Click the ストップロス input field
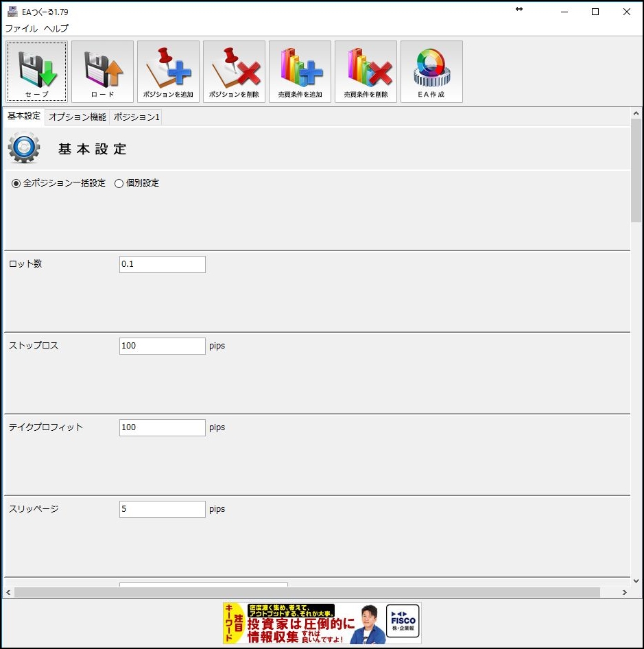Screen dimensions: 644x649 (163, 346)
